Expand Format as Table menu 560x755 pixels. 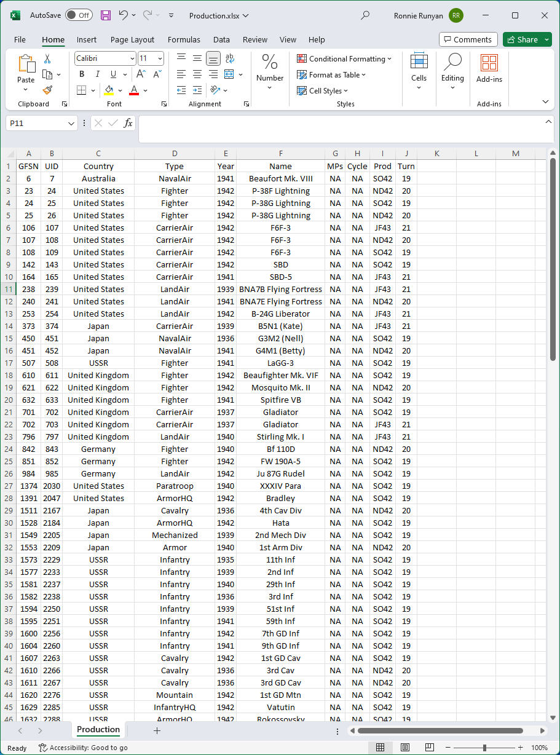pyautogui.click(x=331, y=75)
